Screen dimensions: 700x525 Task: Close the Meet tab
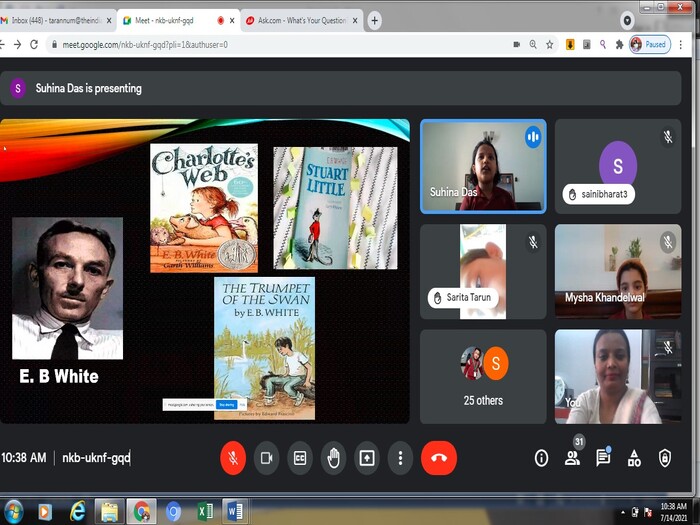[x=232, y=21]
